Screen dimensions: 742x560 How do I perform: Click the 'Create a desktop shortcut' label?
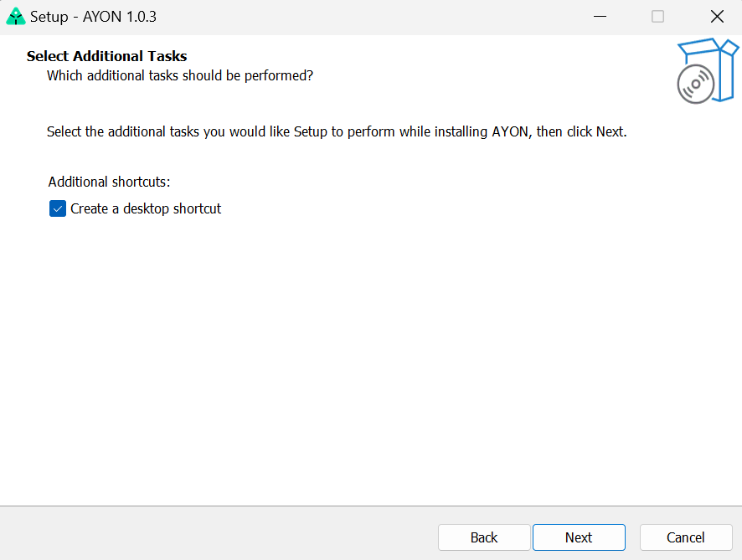[x=146, y=208]
